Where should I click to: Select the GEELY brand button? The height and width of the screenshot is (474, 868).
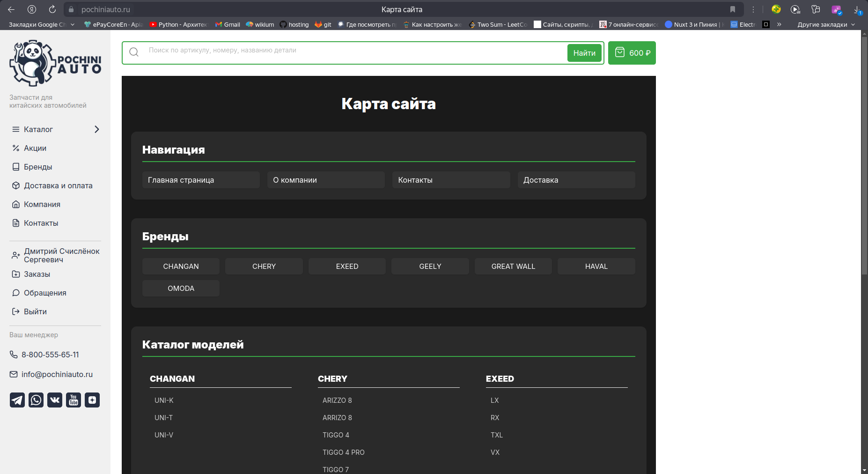click(430, 266)
